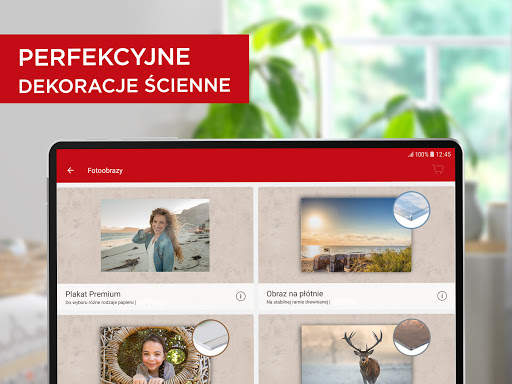The image size is (512, 384).
Task: Click the Obraz na płótnie title
Action: (x=295, y=294)
